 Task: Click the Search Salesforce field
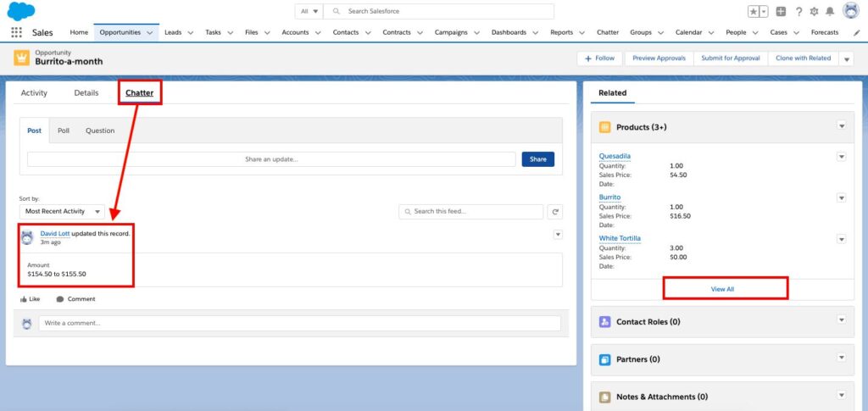pos(438,12)
